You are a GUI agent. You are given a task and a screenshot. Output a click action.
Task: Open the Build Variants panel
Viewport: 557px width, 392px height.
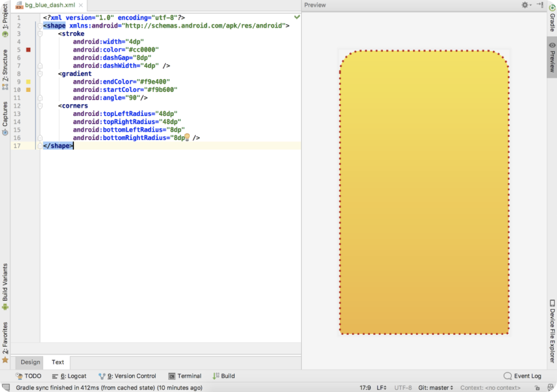coord(5,286)
